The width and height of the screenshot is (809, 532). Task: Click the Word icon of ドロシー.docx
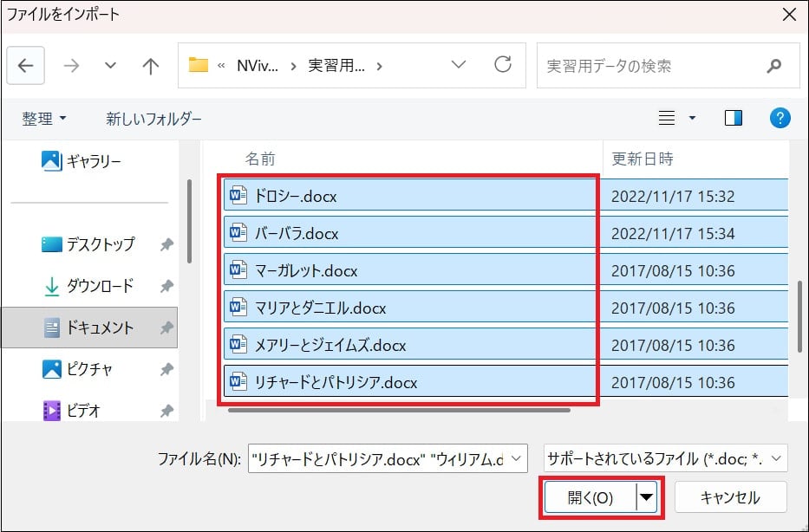tap(237, 197)
